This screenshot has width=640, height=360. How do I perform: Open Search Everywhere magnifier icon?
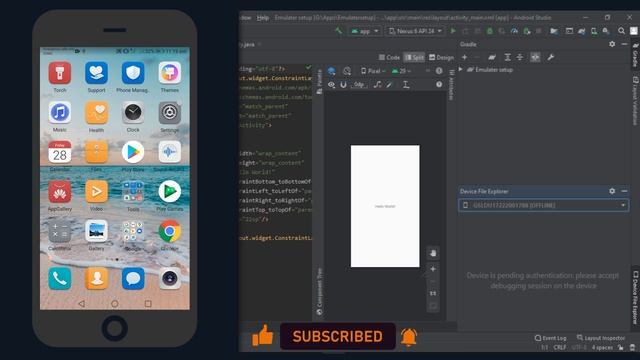click(x=621, y=31)
